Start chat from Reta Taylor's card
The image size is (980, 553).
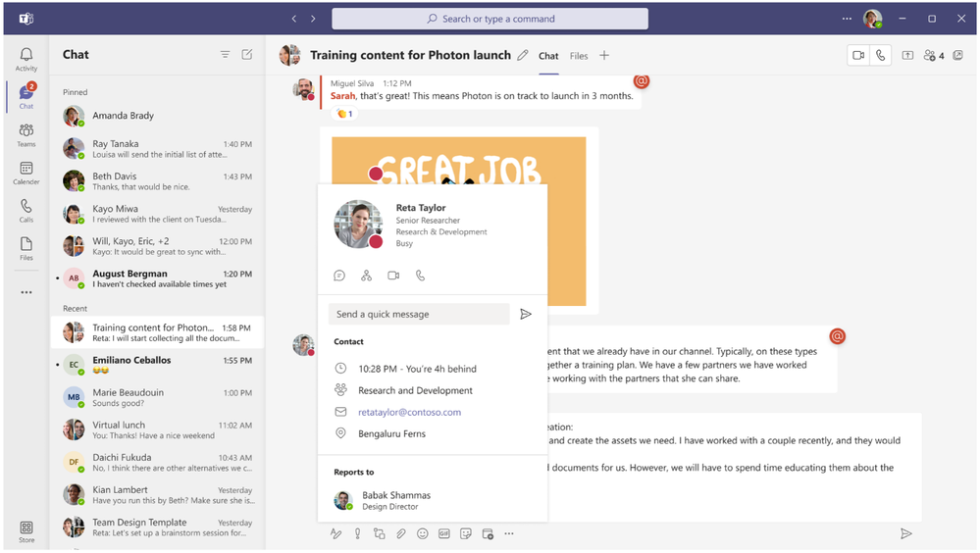(339, 275)
